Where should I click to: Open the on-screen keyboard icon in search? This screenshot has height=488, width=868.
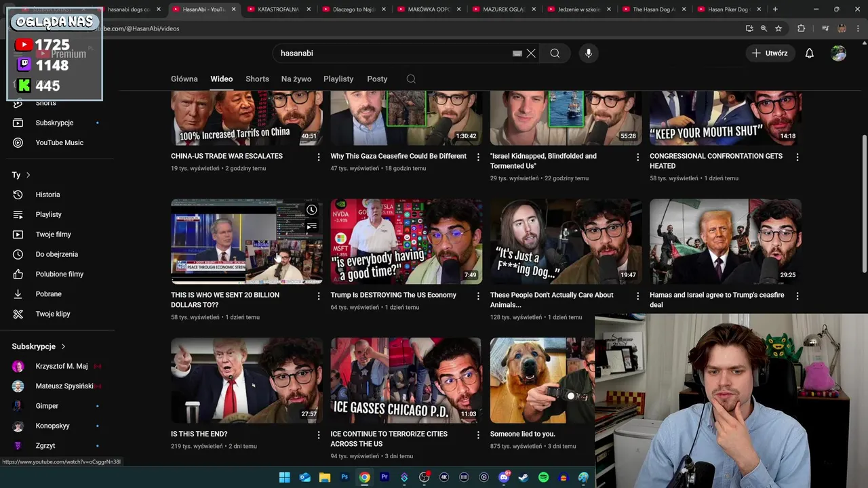(517, 53)
